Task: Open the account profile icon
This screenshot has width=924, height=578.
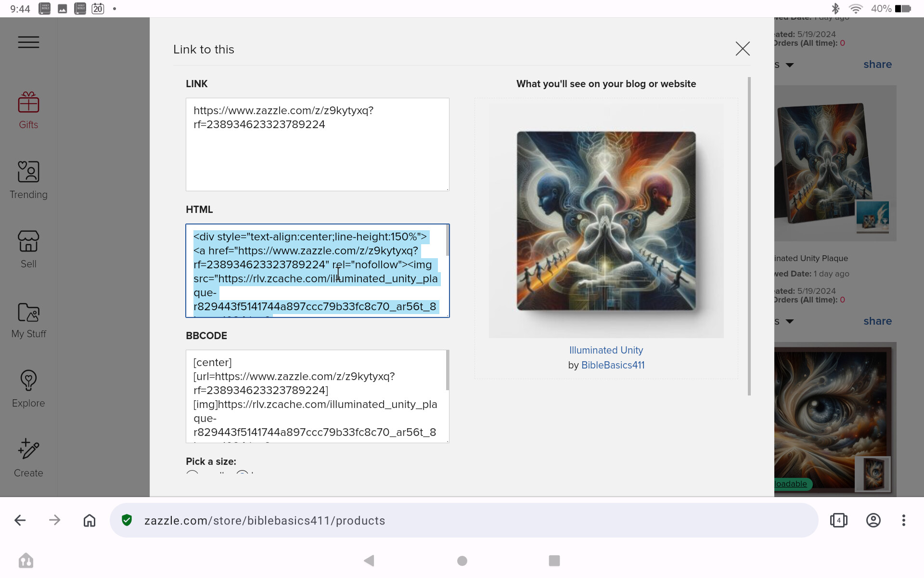Action: coord(873,520)
